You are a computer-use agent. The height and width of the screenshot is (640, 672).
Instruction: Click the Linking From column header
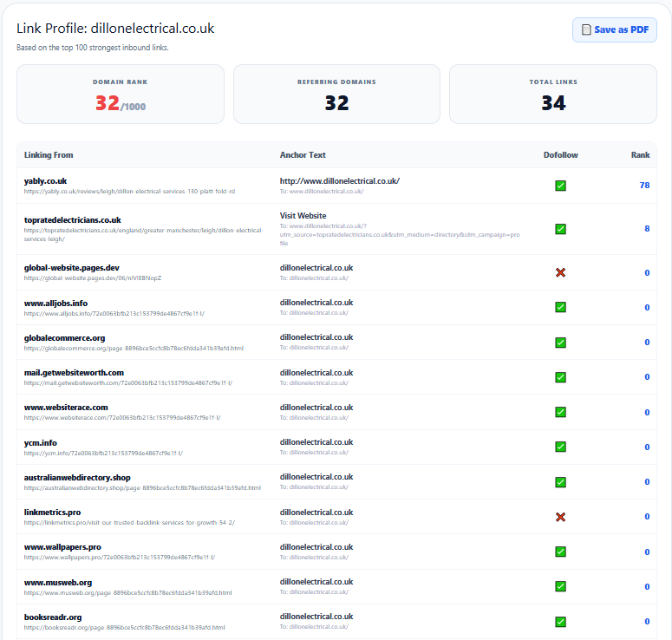[x=49, y=154]
